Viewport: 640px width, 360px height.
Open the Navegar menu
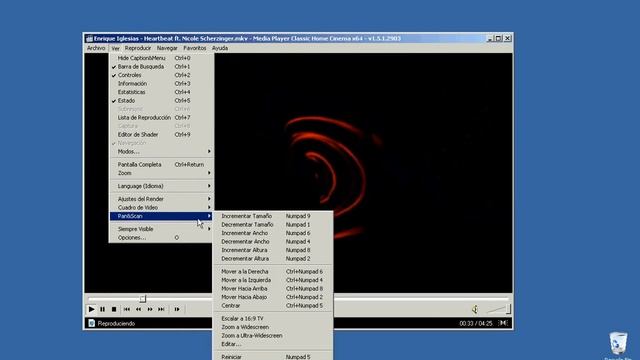tap(167, 48)
